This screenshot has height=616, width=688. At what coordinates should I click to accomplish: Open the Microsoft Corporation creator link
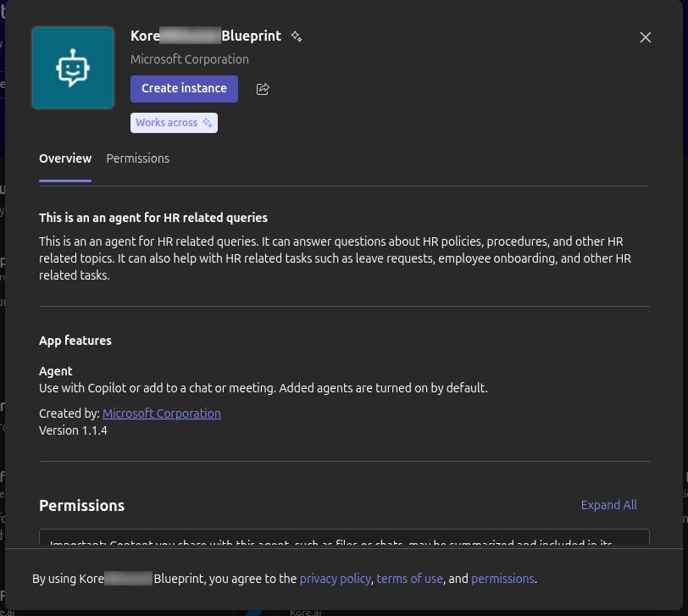pos(162,413)
